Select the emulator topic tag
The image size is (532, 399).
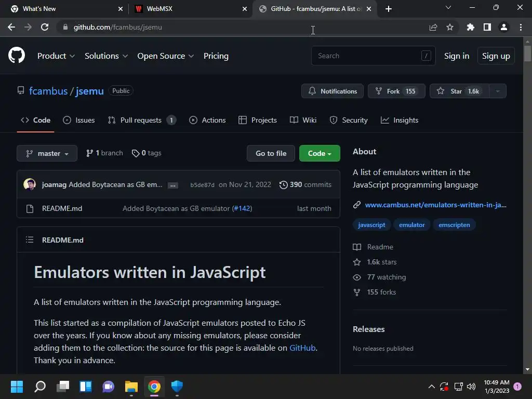coord(411,225)
